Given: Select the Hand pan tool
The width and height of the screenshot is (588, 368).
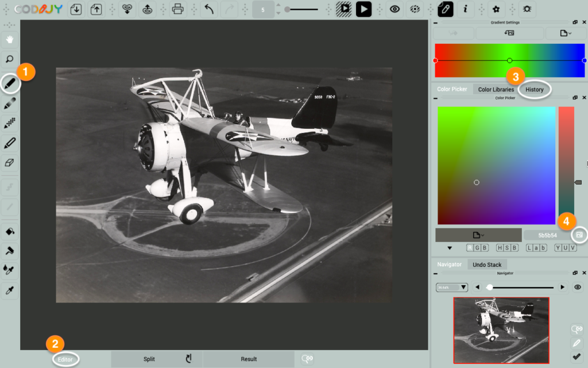Looking at the screenshot, I should [10, 40].
